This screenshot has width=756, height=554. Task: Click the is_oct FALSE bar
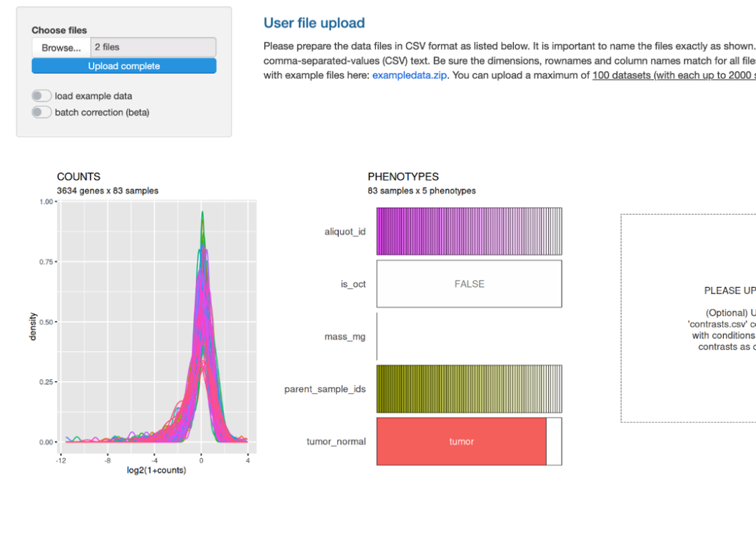469,284
